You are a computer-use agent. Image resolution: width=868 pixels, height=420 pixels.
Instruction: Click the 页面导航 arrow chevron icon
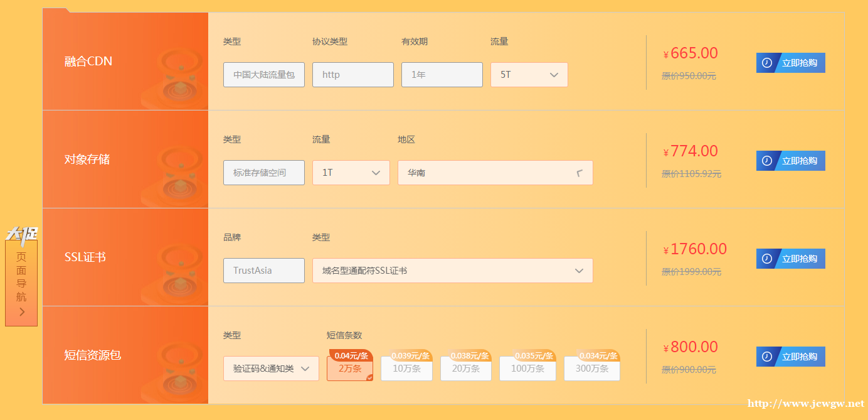tap(21, 312)
